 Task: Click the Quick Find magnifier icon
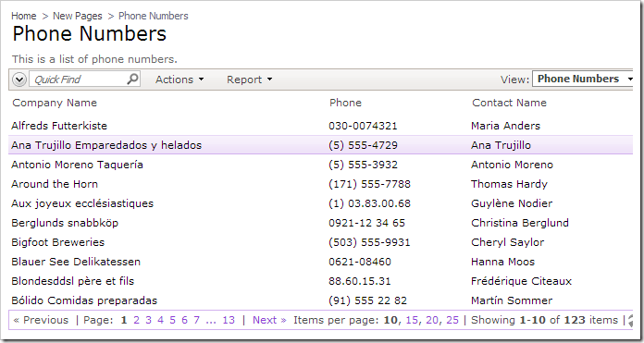coord(132,79)
